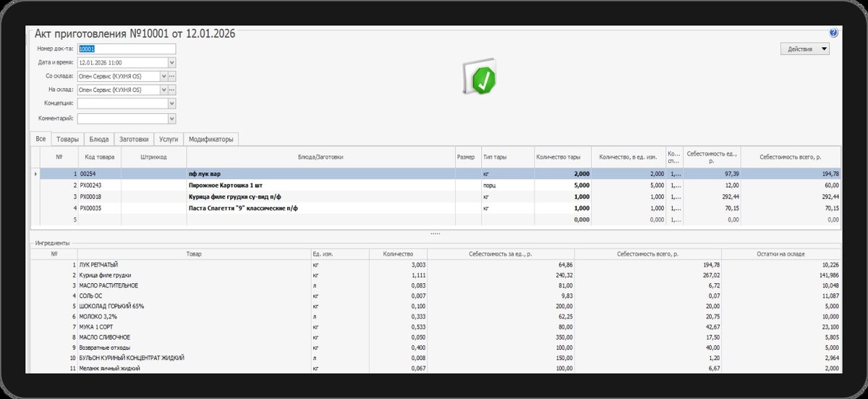Click Остатки на складе column header

[781, 254]
